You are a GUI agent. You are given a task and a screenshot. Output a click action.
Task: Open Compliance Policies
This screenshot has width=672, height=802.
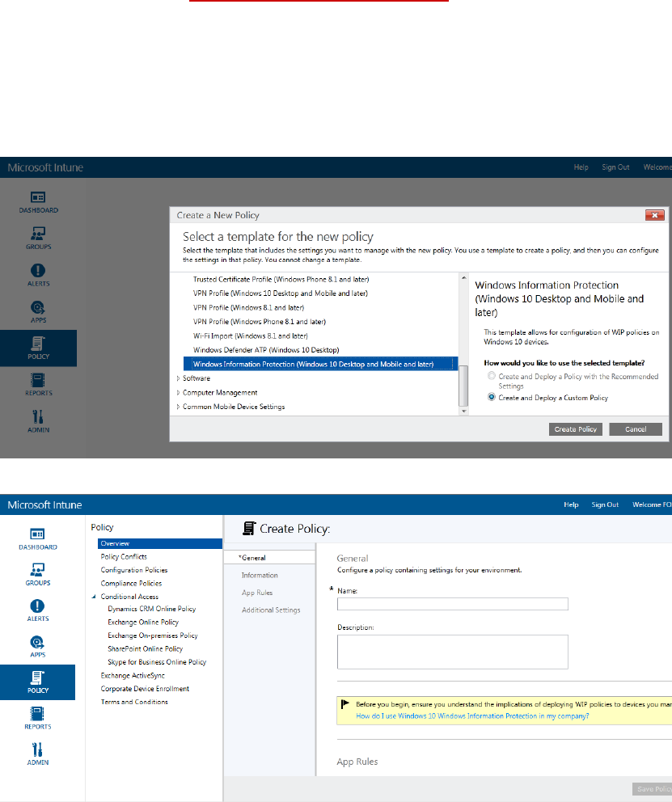click(x=131, y=583)
